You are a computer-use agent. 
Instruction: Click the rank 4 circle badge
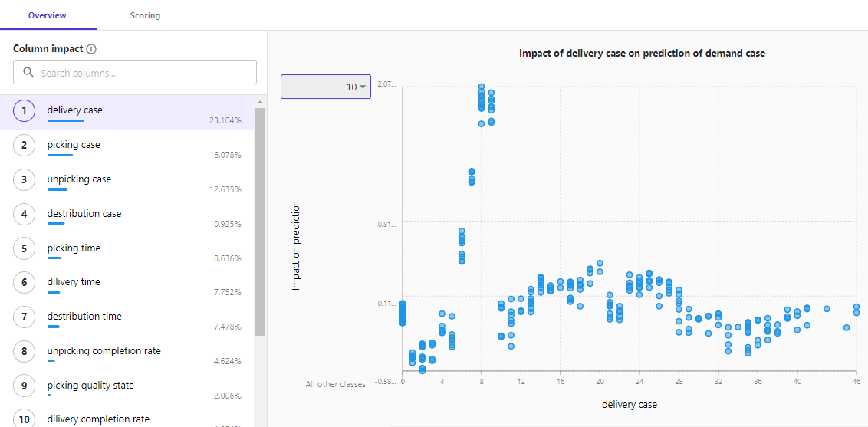[25, 214]
